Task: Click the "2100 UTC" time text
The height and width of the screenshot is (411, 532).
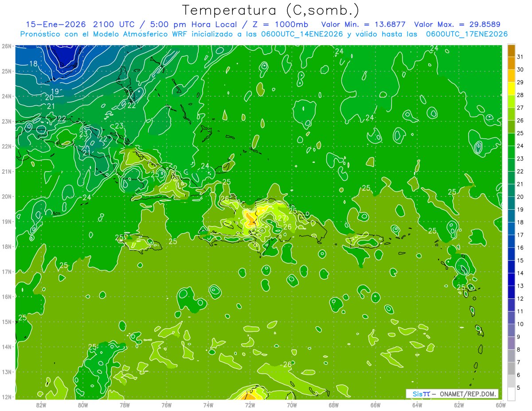Action: 115,24
